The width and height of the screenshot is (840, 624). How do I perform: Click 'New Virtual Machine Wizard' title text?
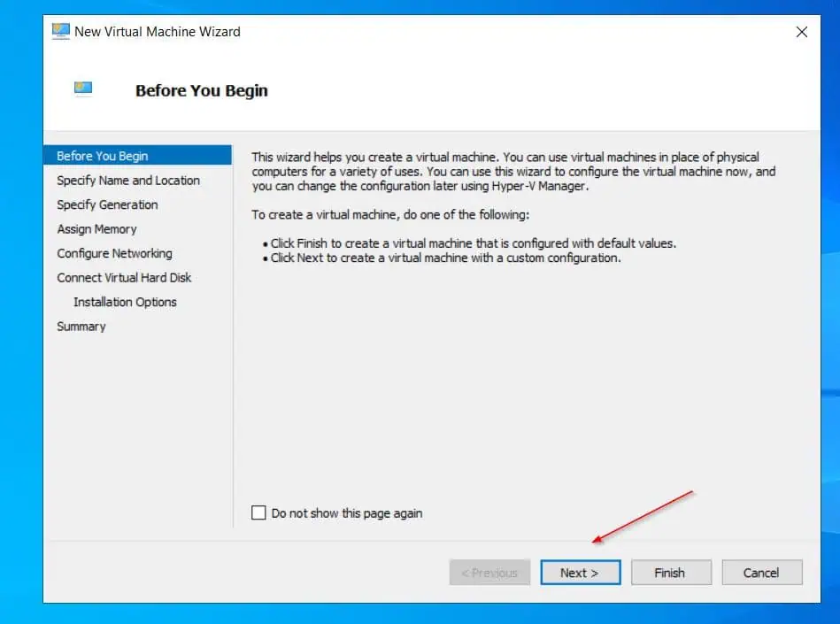tap(158, 32)
